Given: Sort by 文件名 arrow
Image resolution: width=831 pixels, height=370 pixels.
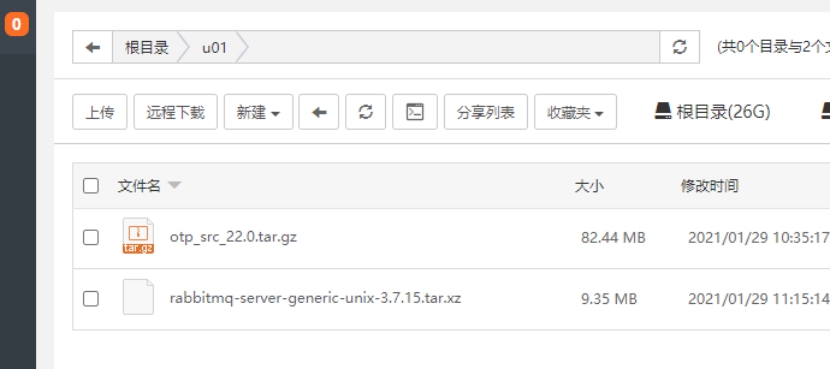Looking at the screenshot, I should point(174,186).
